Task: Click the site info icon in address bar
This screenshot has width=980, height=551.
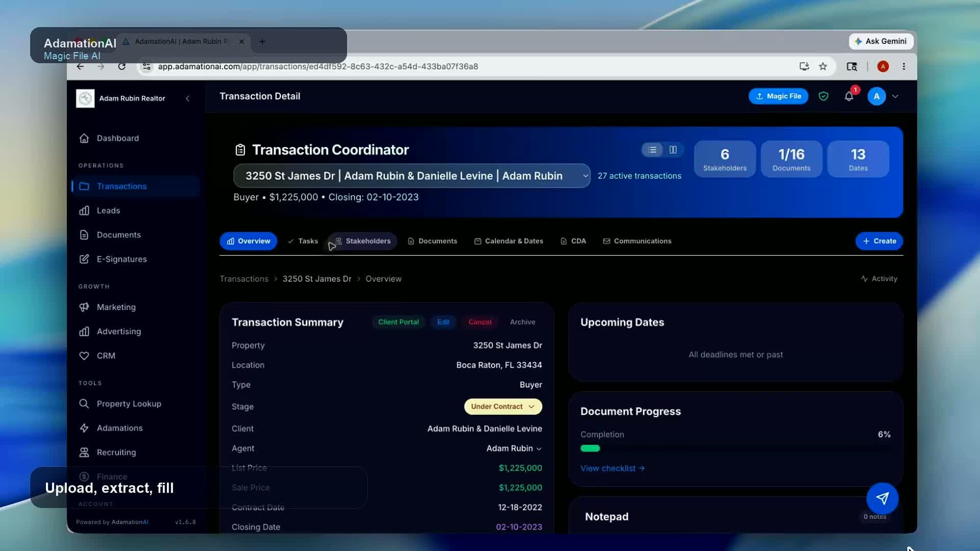Action: pos(146,66)
